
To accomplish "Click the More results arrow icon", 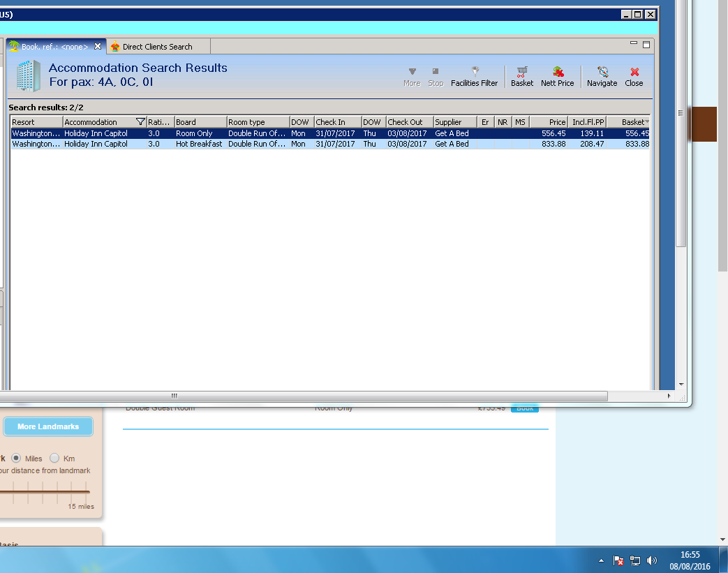I will 412,77.
